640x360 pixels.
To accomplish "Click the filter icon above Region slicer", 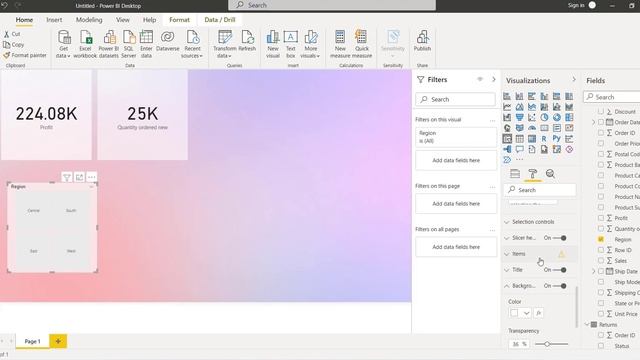I will click(x=67, y=177).
